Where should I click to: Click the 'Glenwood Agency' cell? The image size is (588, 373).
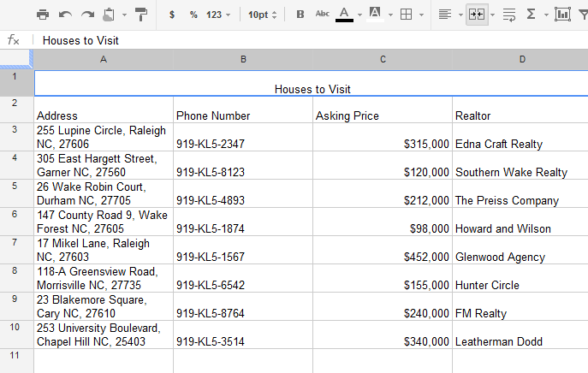pos(520,250)
